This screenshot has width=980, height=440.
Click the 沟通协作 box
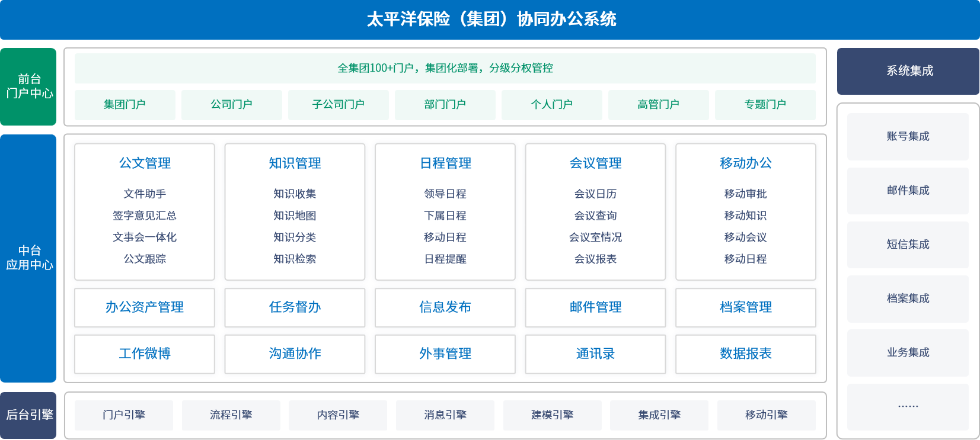point(295,354)
